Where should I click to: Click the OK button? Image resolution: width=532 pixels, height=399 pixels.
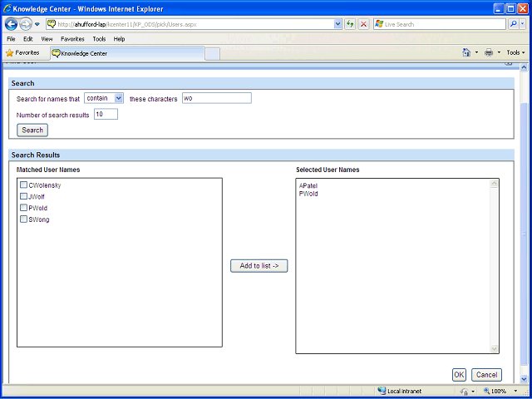[459, 375]
